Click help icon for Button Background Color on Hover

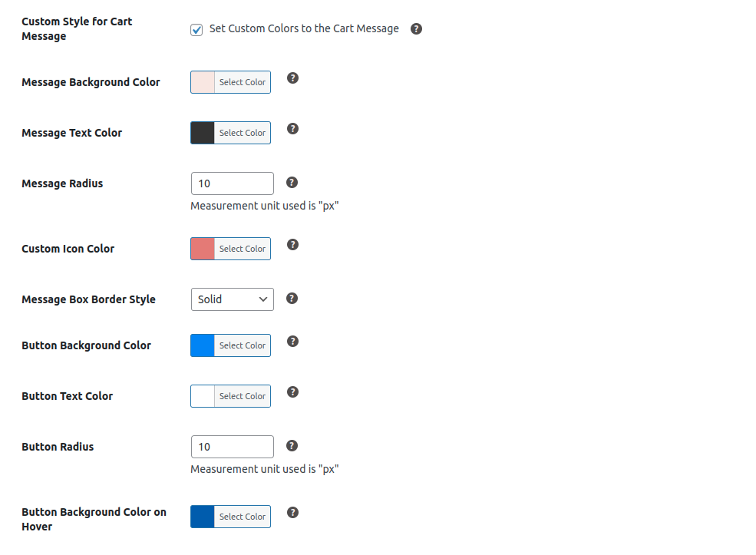(292, 513)
